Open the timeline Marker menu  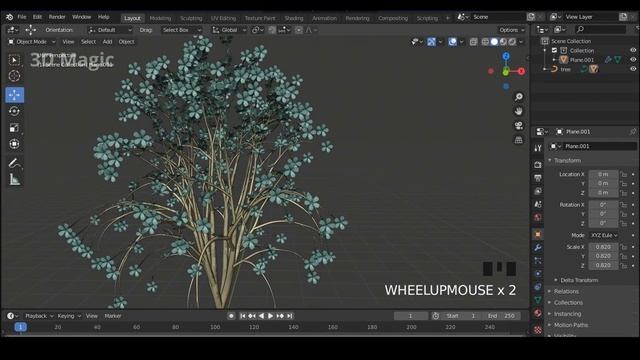tap(113, 316)
